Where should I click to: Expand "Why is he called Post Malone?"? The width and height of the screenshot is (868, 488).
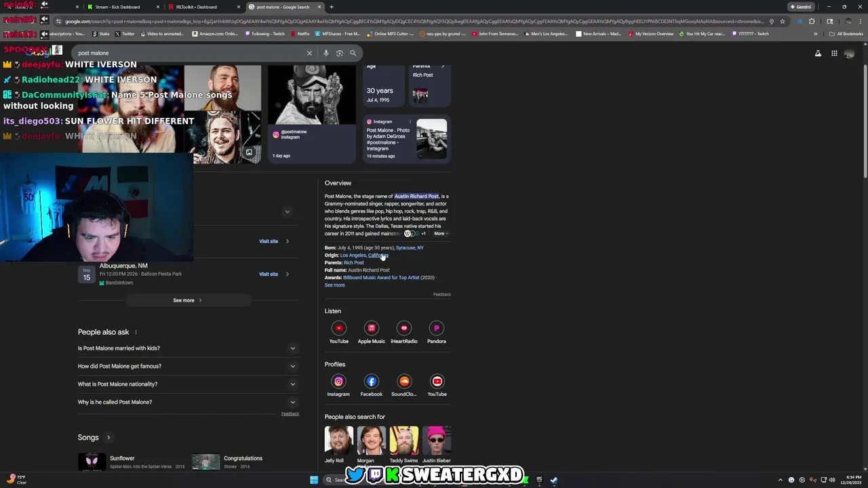tap(188, 402)
